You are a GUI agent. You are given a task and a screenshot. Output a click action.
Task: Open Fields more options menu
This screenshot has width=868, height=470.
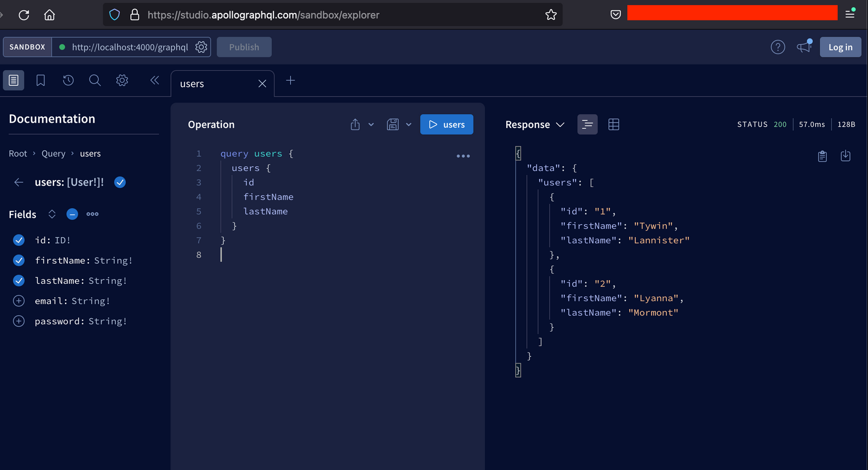tap(93, 214)
